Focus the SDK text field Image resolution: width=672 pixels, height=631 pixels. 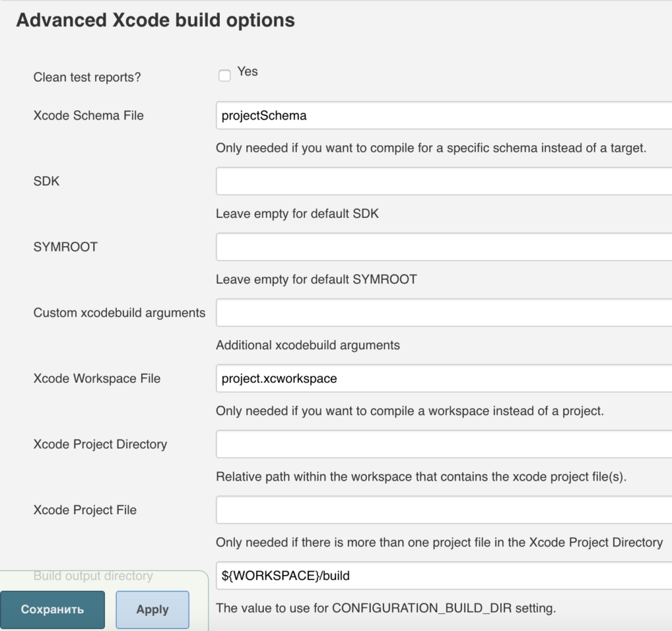pyautogui.click(x=444, y=181)
